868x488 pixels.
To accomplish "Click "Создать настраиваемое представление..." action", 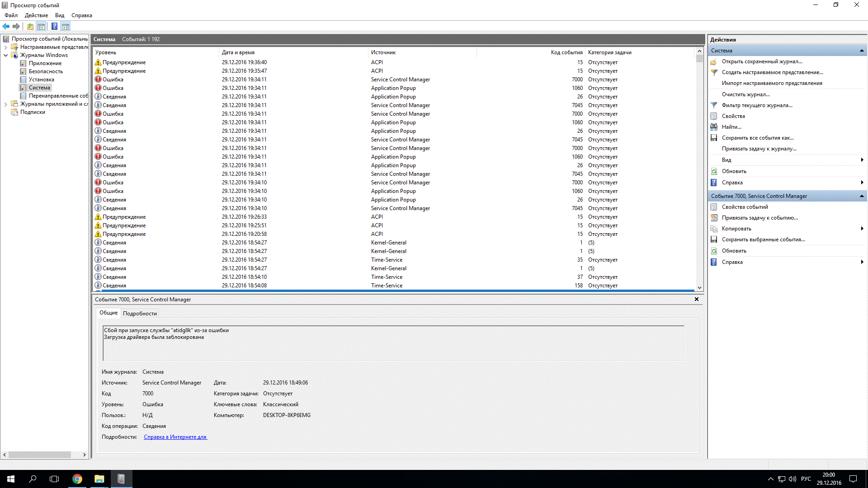I will [x=772, y=72].
